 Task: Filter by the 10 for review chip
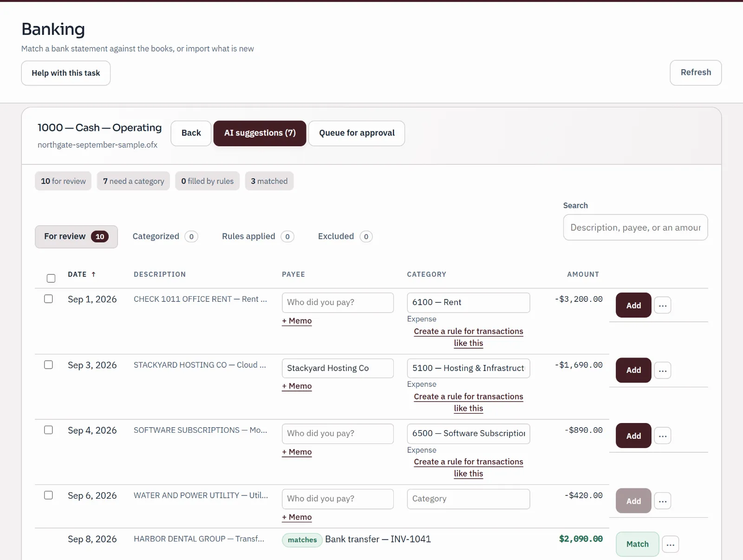[x=63, y=181]
